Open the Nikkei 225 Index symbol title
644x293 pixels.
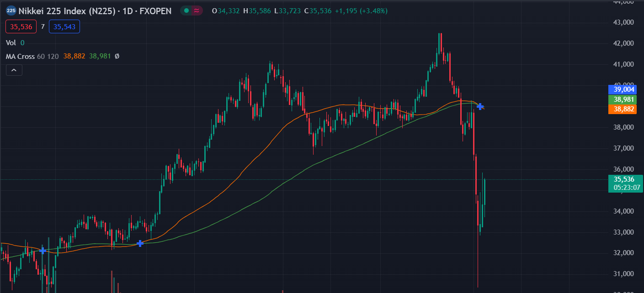click(95, 10)
